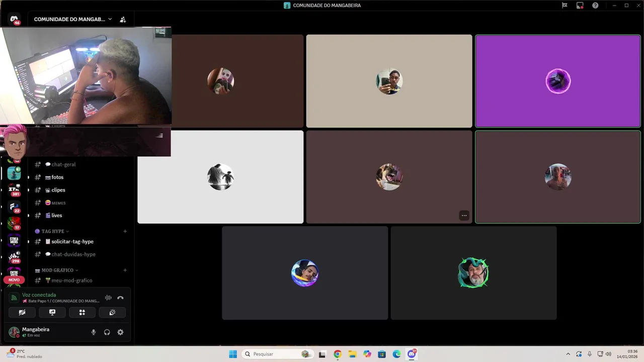Collapse the TAG HYPE category
Screen dimensions: 644x362
click(x=52, y=231)
